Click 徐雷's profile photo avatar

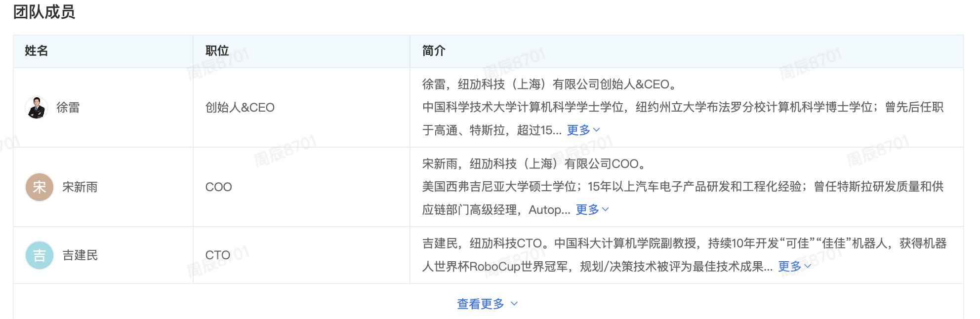point(37,107)
